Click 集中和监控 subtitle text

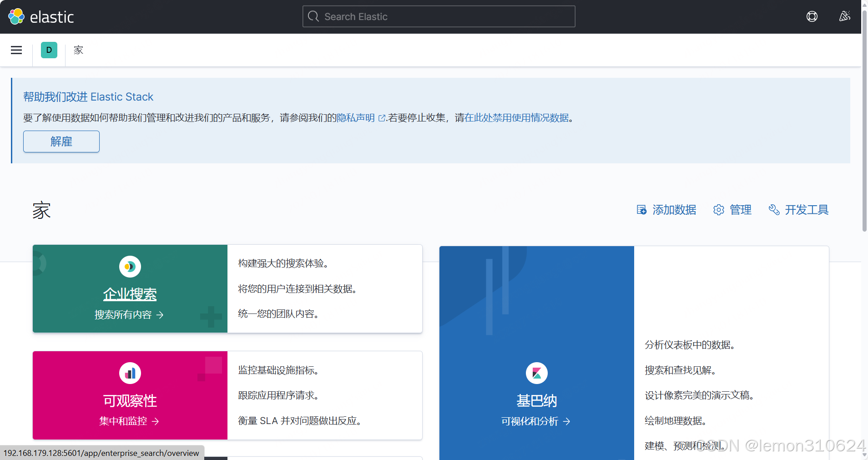[123, 421]
